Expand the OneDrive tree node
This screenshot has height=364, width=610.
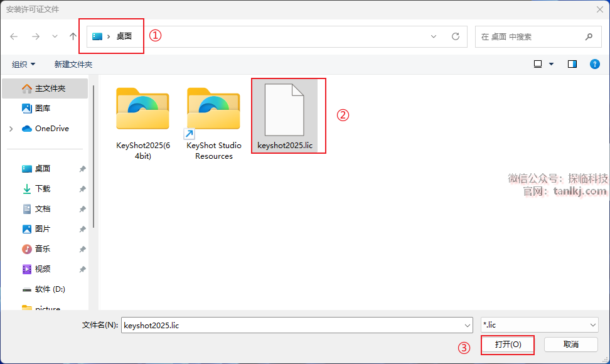(11, 129)
